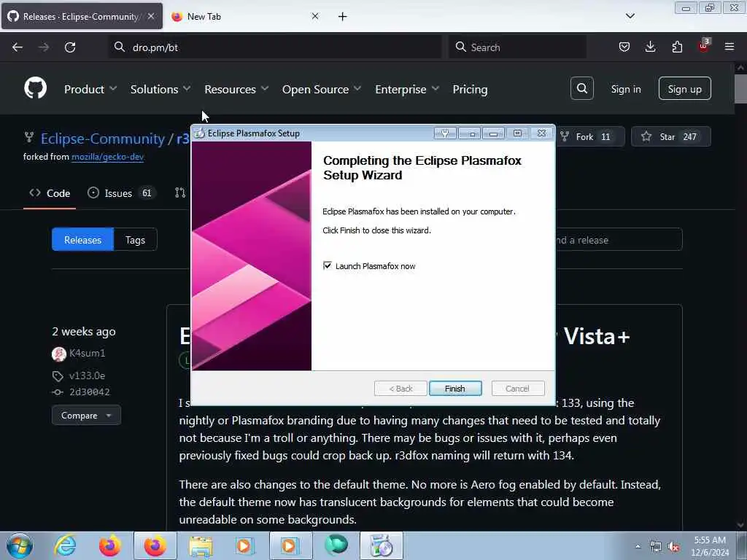Open the mozilla/gecko-dev fork source link
This screenshot has width=747, height=560.
108,157
